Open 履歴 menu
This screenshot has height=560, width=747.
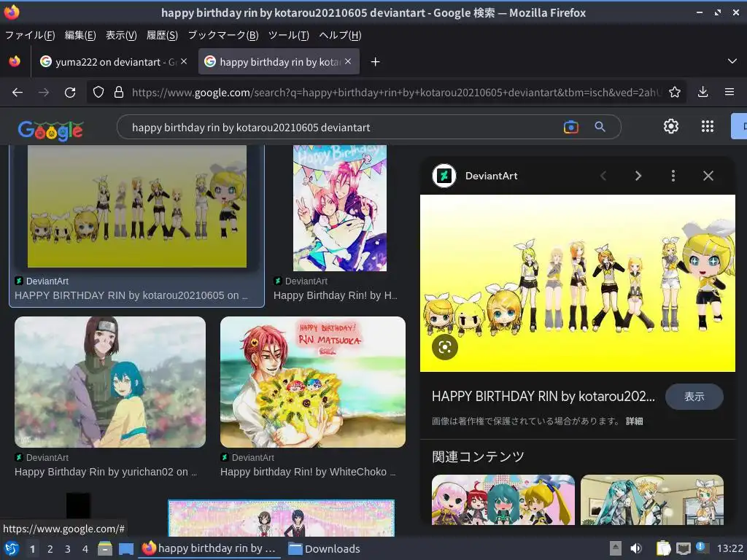tap(162, 35)
